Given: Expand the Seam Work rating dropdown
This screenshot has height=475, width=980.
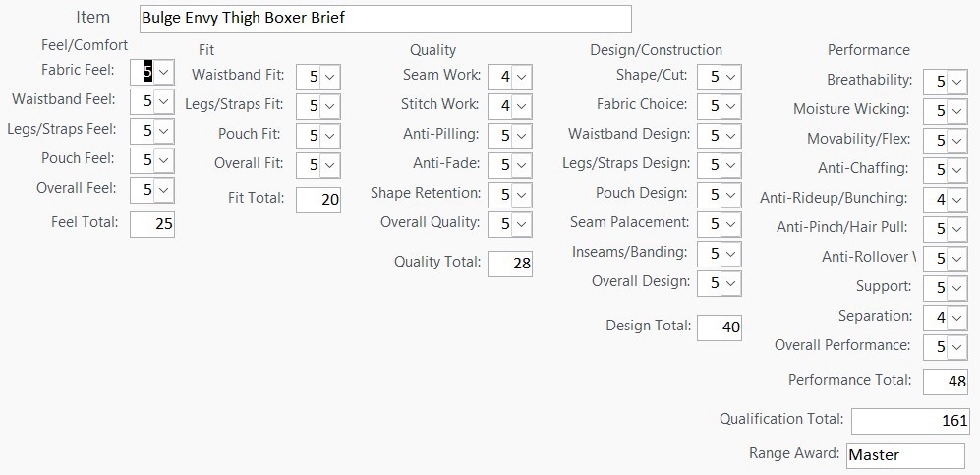Looking at the screenshot, I should coord(521,76).
